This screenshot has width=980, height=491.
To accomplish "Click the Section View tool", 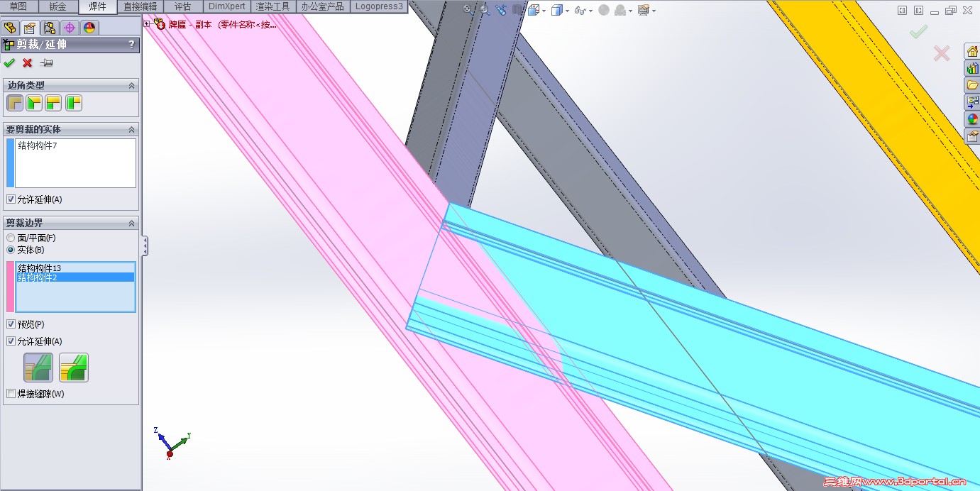I will click(x=518, y=10).
